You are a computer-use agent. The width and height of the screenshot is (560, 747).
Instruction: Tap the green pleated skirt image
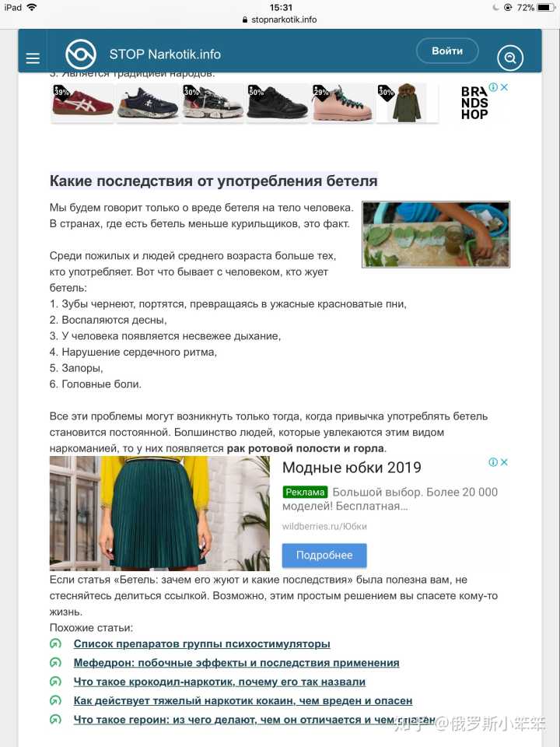(159, 513)
